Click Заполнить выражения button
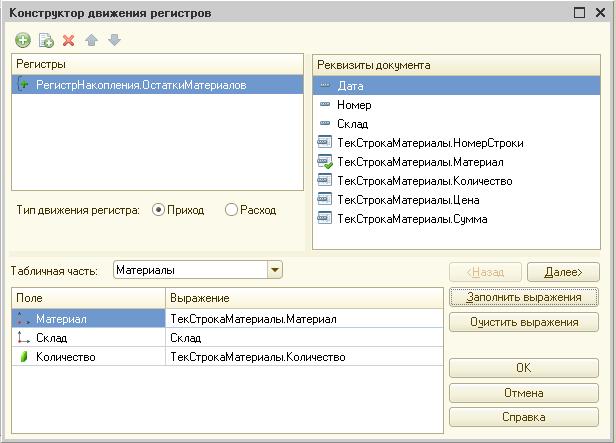 click(524, 297)
